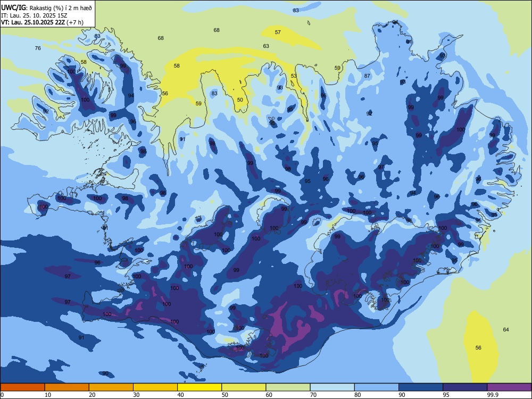
Task: Click the legend scale label '40'
Action: click(181, 395)
